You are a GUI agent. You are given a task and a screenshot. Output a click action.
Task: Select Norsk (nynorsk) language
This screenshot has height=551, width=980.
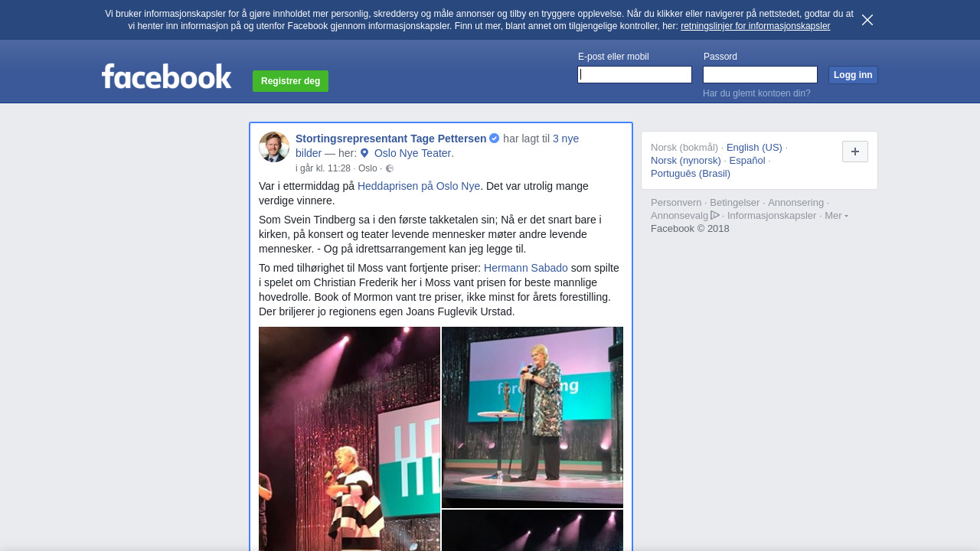(686, 160)
